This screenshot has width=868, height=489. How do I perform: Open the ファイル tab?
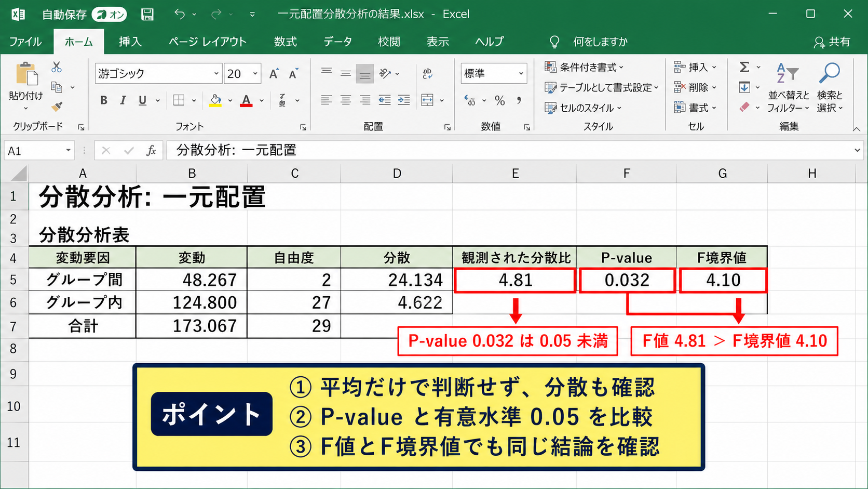[25, 42]
